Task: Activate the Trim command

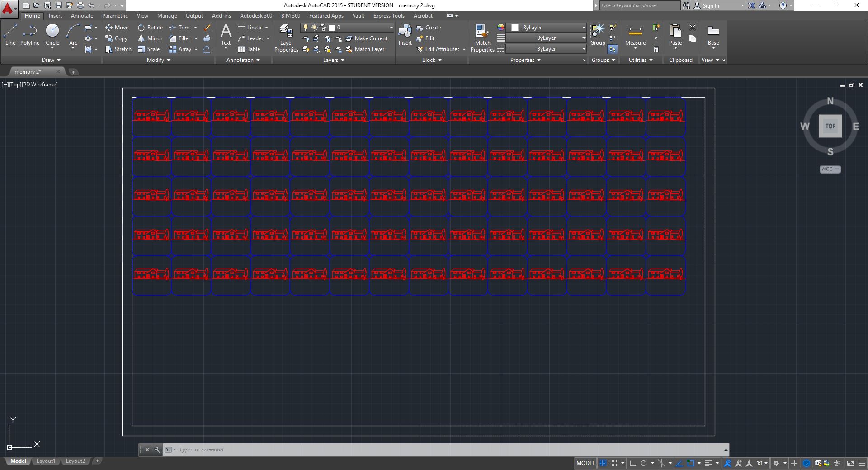Action: (x=179, y=28)
